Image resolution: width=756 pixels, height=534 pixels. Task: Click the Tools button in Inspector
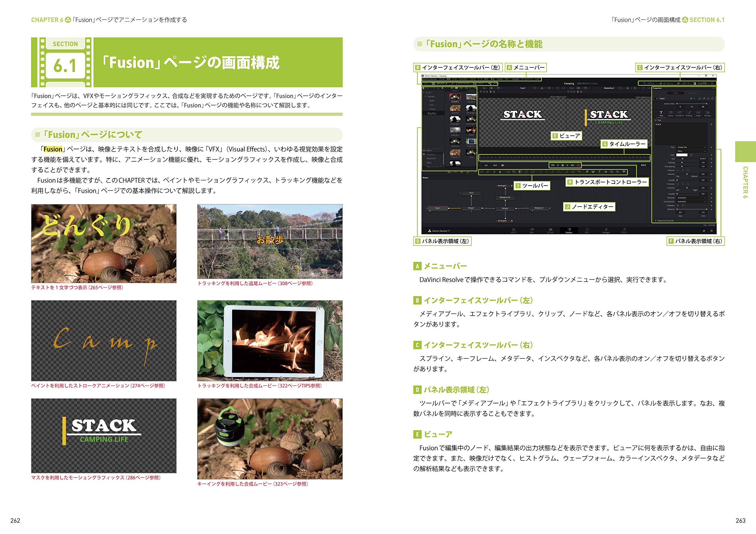[675, 93]
